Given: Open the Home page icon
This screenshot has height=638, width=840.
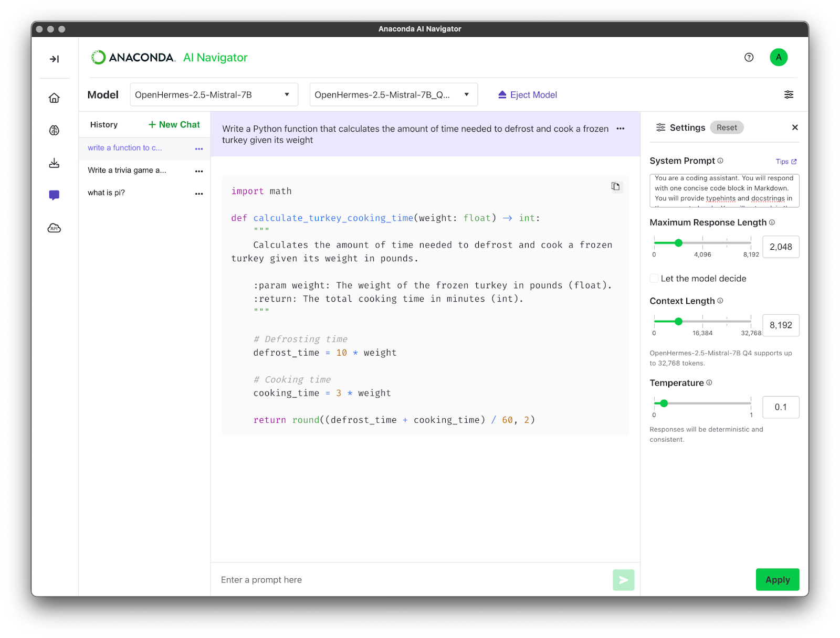Looking at the screenshot, I should click(x=54, y=98).
